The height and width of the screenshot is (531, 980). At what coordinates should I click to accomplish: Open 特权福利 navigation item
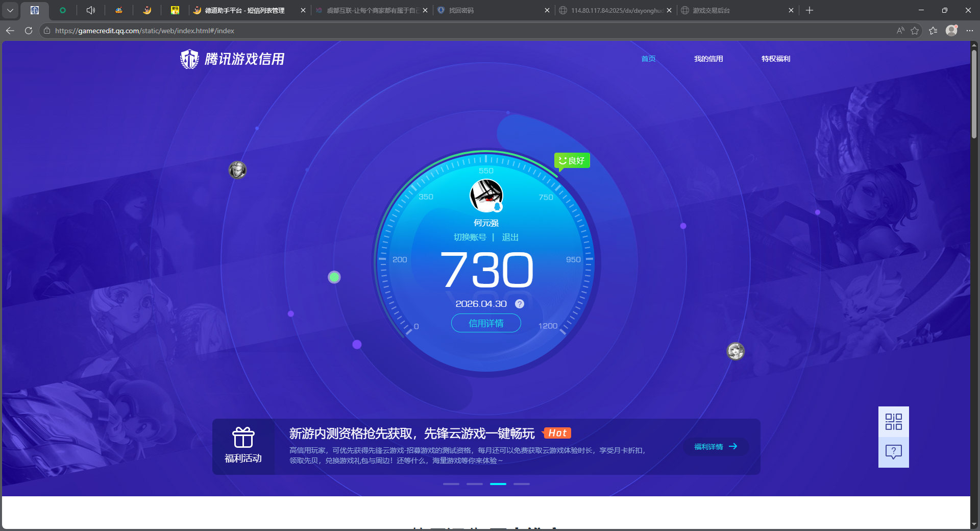click(776, 59)
